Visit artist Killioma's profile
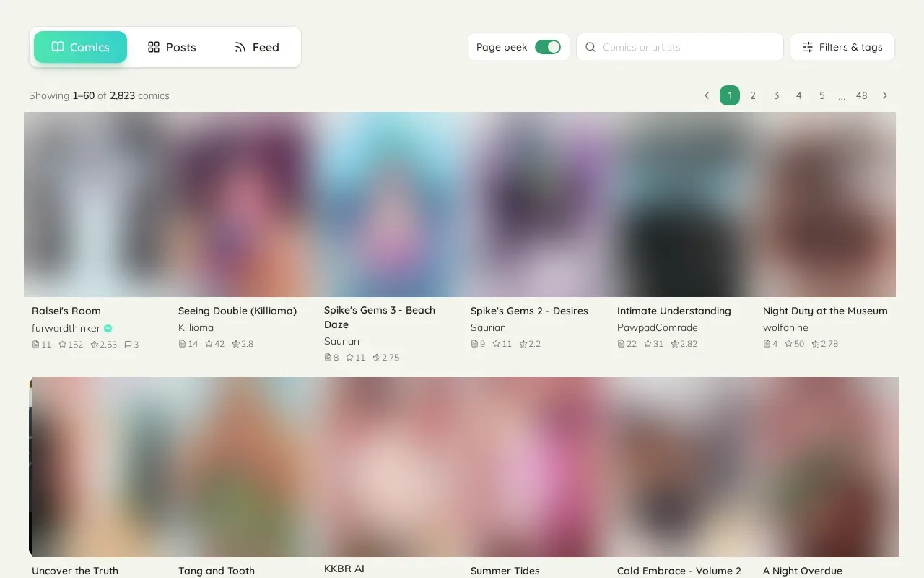Viewport: 924px width, 578px height. click(x=196, y=327)
